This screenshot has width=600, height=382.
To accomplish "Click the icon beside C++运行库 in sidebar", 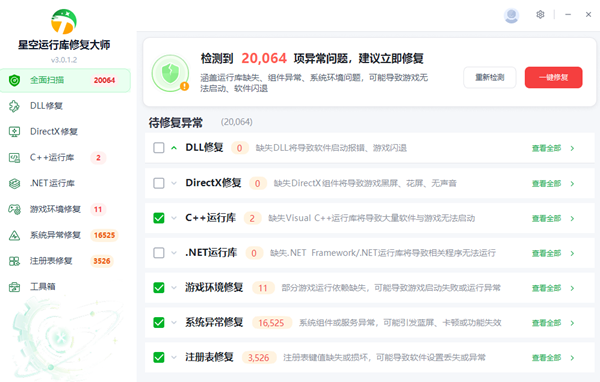I will point(14,158).
